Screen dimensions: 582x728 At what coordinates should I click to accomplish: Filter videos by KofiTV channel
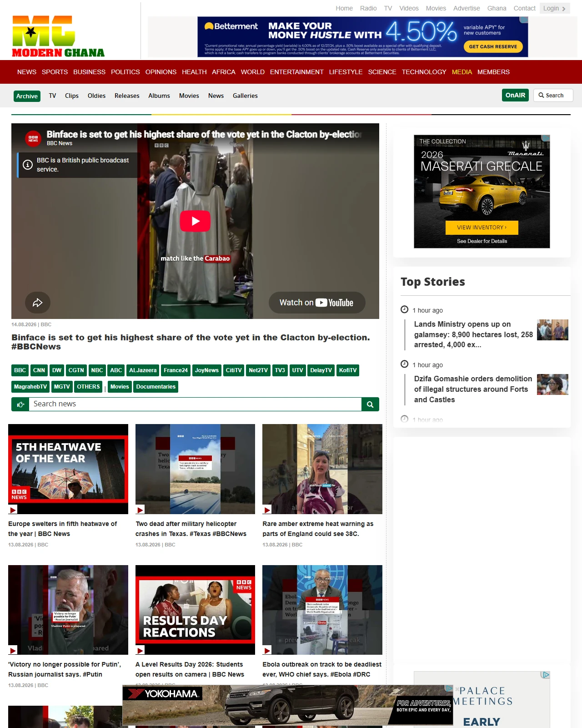[x=348, y=370]
